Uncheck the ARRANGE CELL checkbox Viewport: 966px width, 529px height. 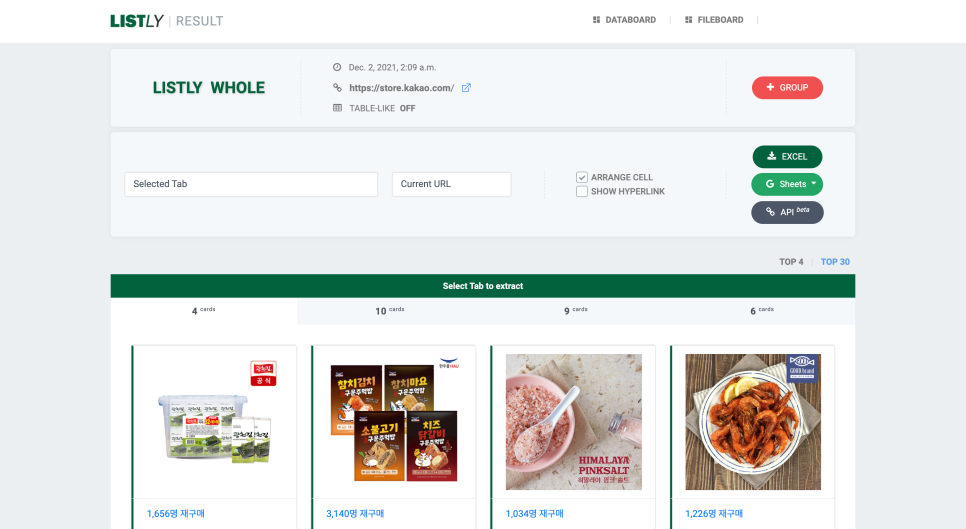582,177
